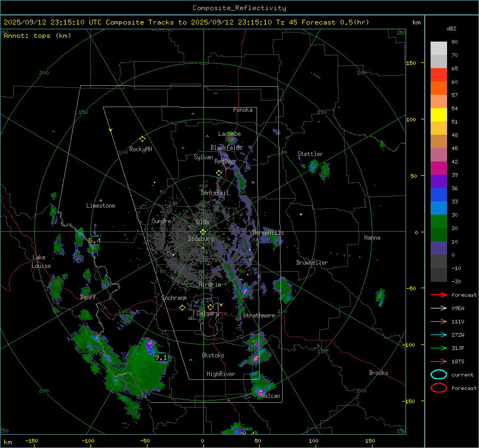The width and height of the screenshot is (479, 448).
Task: Click the Cochrane town label
Action: (174, 298)
